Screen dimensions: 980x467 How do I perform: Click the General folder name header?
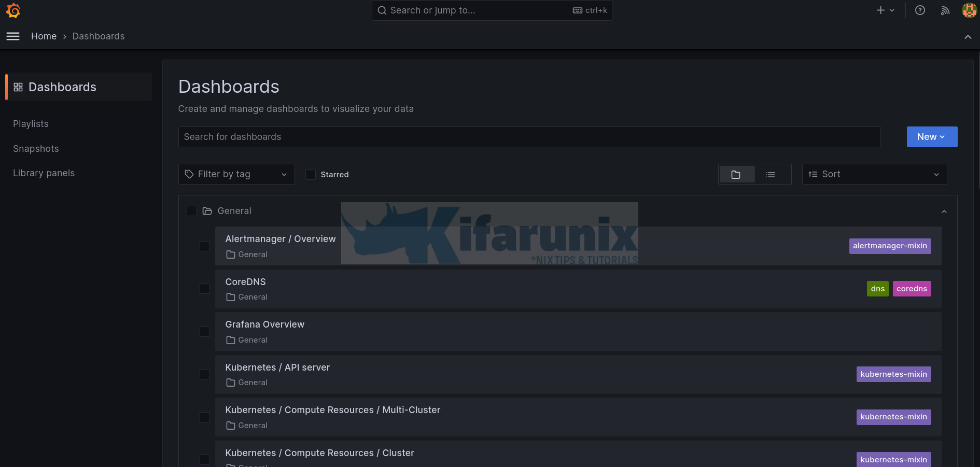234,211
